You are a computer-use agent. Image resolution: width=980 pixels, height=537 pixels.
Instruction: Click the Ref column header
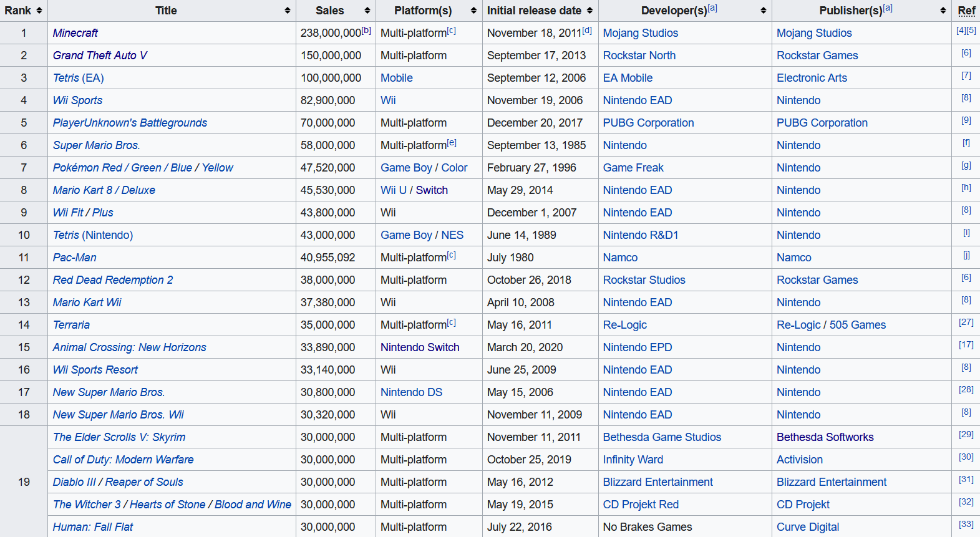point(966,11)
